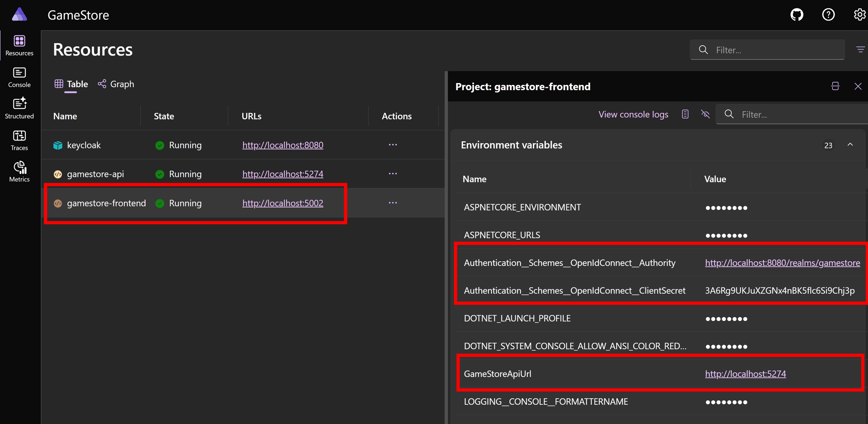Click the Environment variables Name column header
This screenshot has width=868, height=424.
click(x=475, y=179)
